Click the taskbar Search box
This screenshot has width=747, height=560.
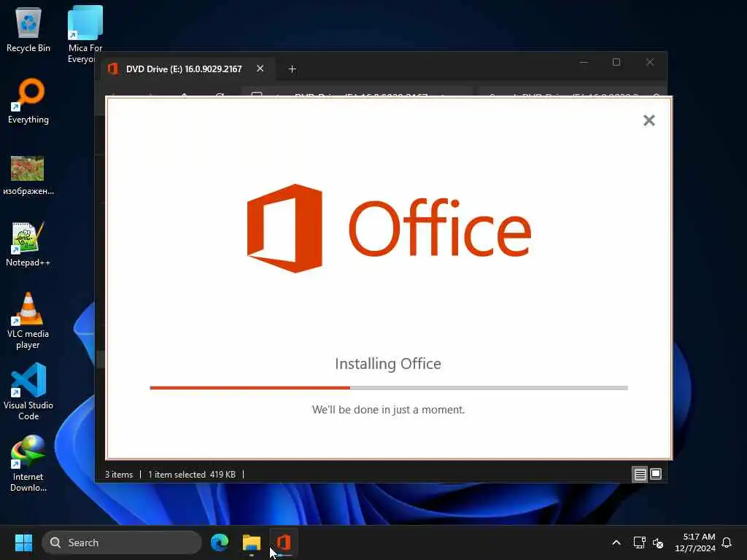click(122, 542)
